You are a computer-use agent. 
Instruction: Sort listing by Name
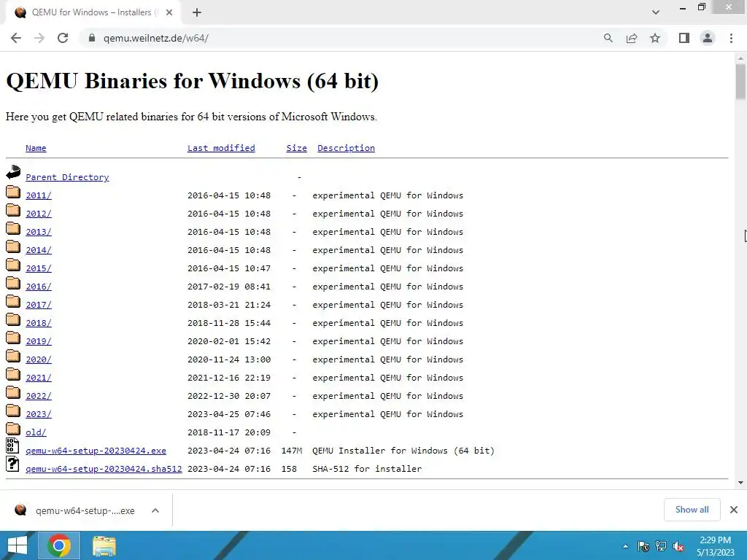pos(36,148)
